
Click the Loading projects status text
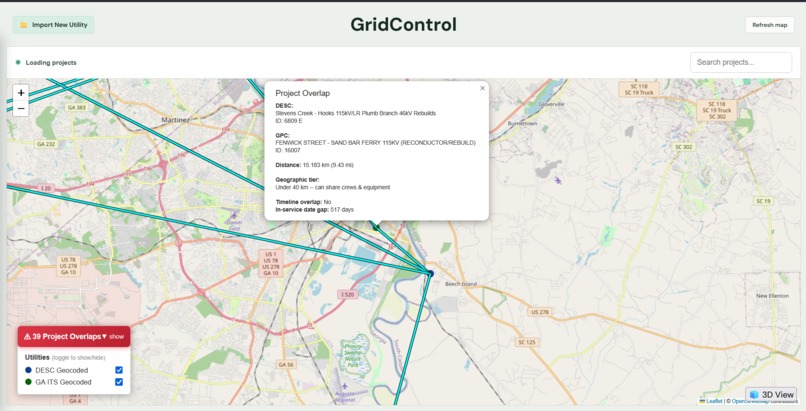click(51, 63)
